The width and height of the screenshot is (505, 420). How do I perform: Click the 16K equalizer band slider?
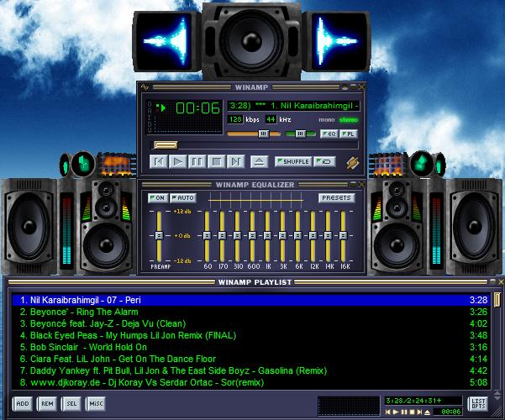[343, 236]
